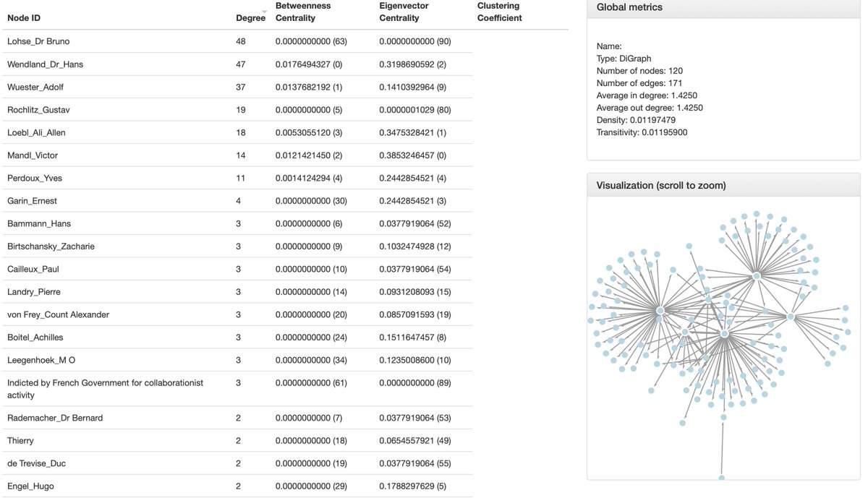Click betweenness value 0.0176494327 (0)

point(309,64)
